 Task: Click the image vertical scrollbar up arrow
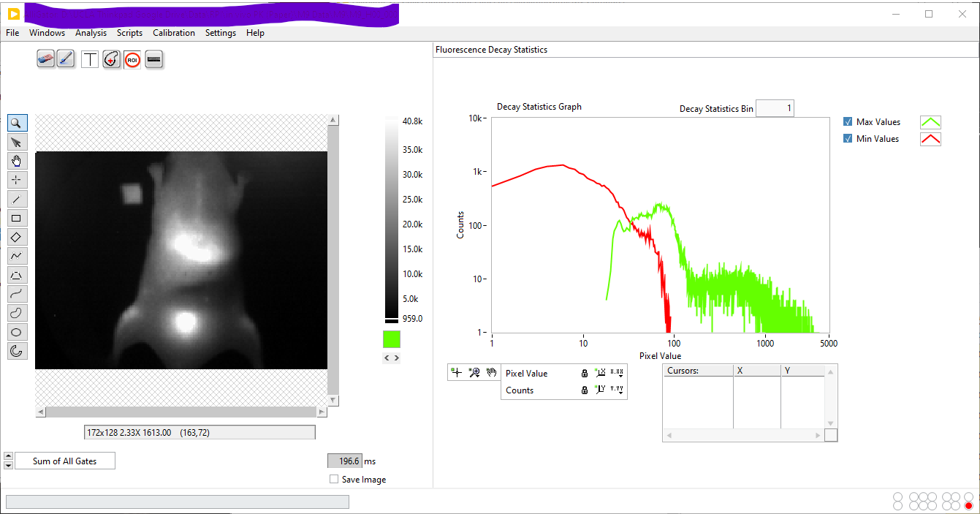pyautogui.click(x=333, y=120)
